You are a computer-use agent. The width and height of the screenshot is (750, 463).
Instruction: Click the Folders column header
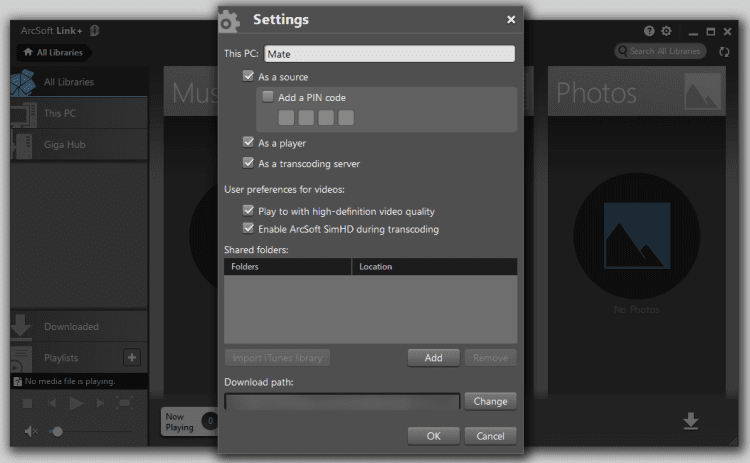pos(287,266)
